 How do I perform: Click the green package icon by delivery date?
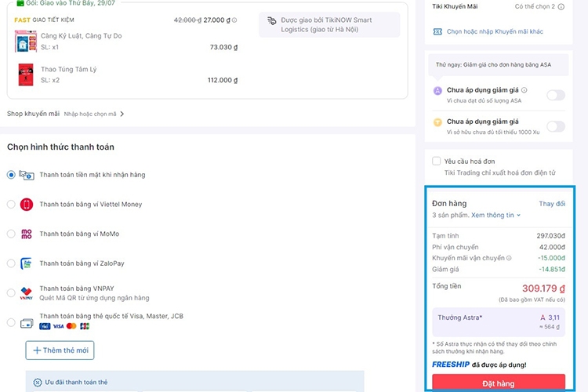click(20, 3)
